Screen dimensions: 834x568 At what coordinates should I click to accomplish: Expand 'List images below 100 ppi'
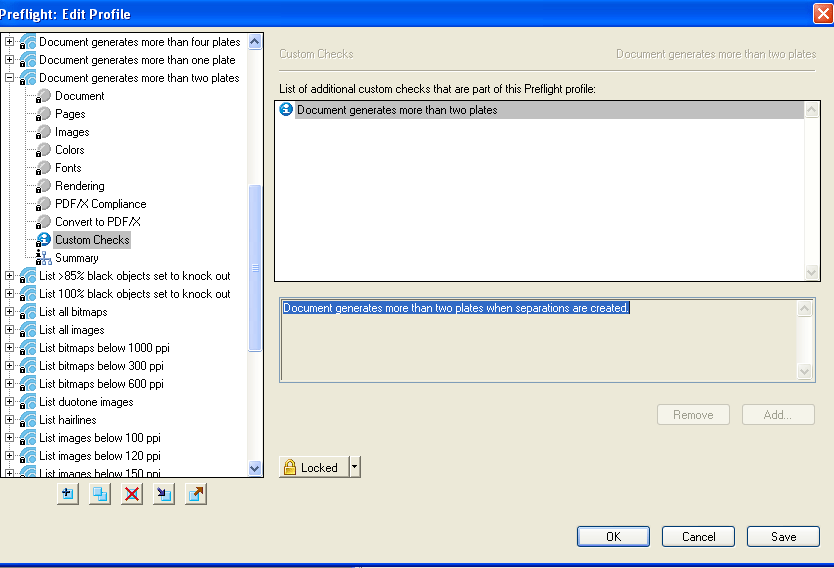(9, 438)
